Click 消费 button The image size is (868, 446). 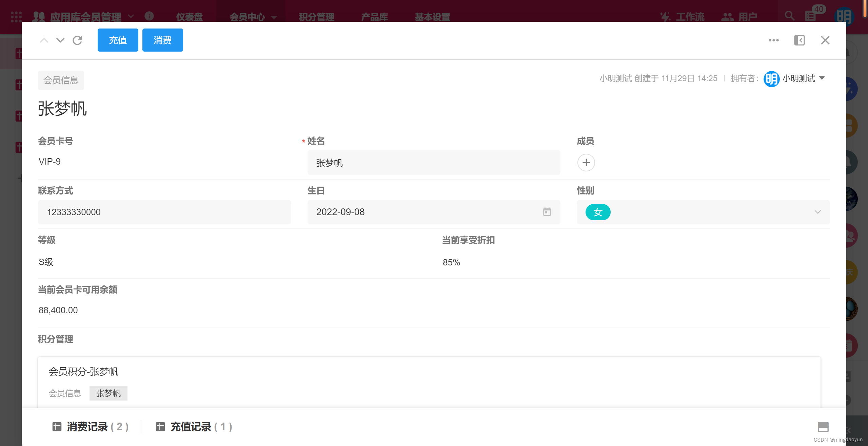pos(163,40)
